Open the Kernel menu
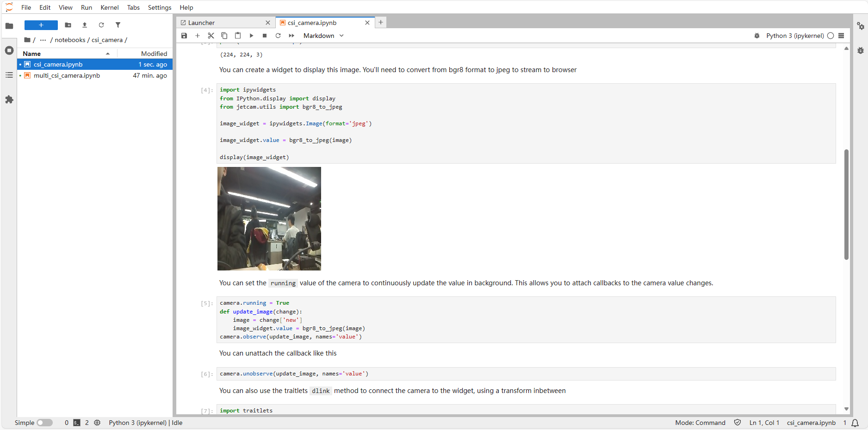868x430 pixels. pyautogui.click(x=109, y=7)
